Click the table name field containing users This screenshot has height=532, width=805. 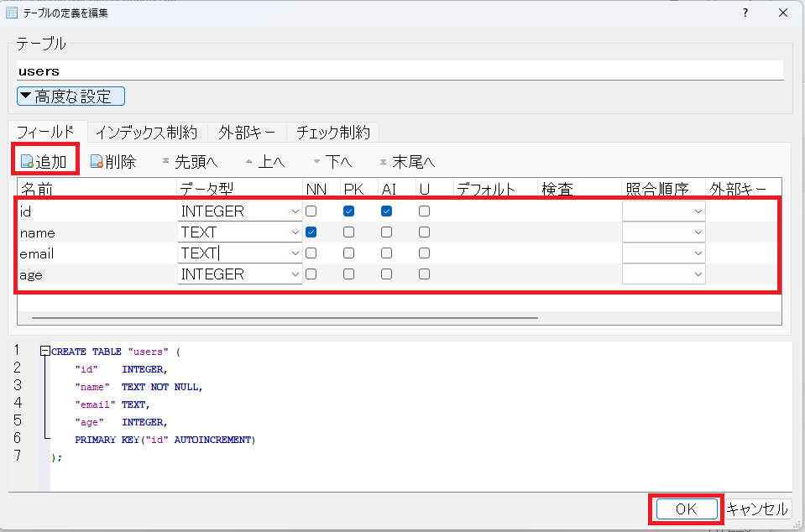pos(400,70)
